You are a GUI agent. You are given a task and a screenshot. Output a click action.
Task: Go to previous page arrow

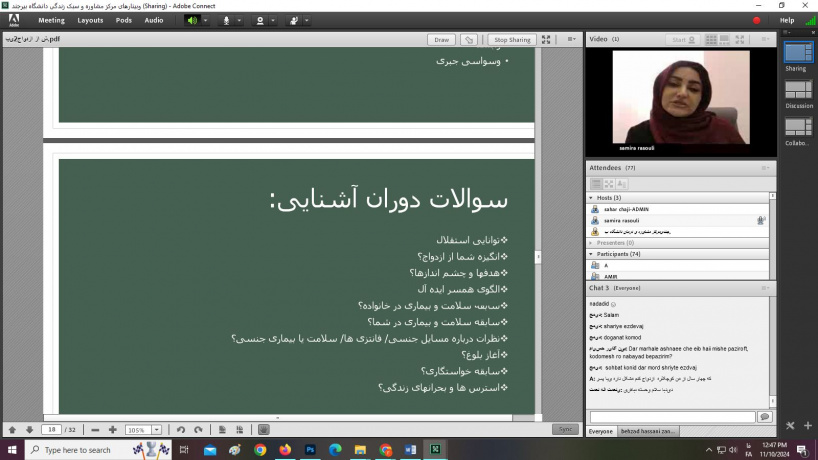click(13, 430)
